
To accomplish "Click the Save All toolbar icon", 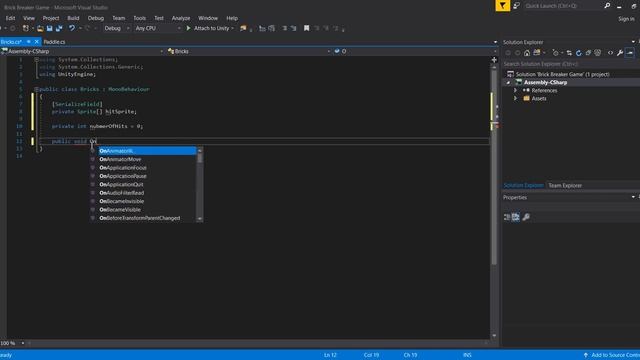I will (59, 28).
